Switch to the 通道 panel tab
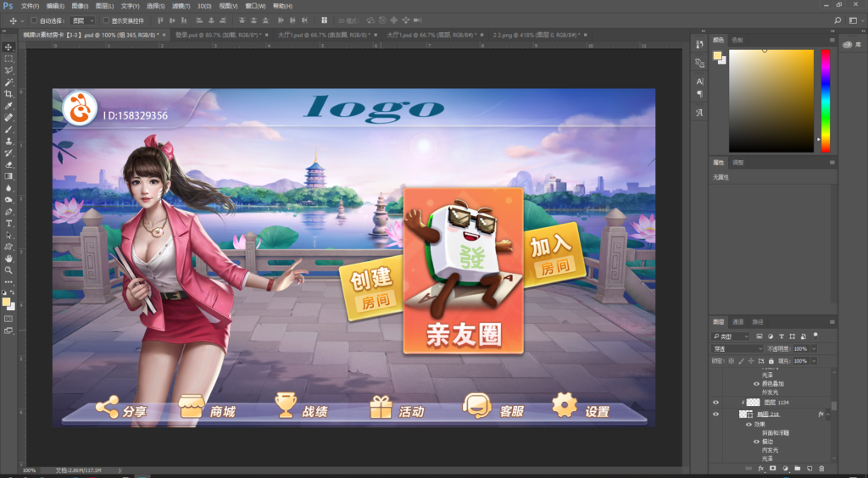 point(738,322)
